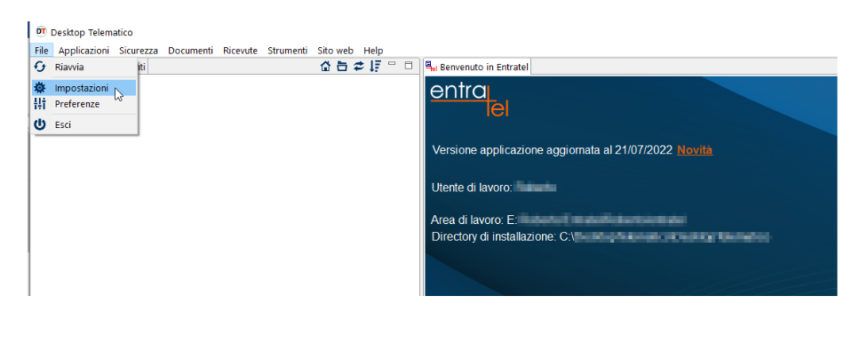868x360 pixels.
Task: Click the Desktop Telematico app icon
Action: (x=41, y=32)
